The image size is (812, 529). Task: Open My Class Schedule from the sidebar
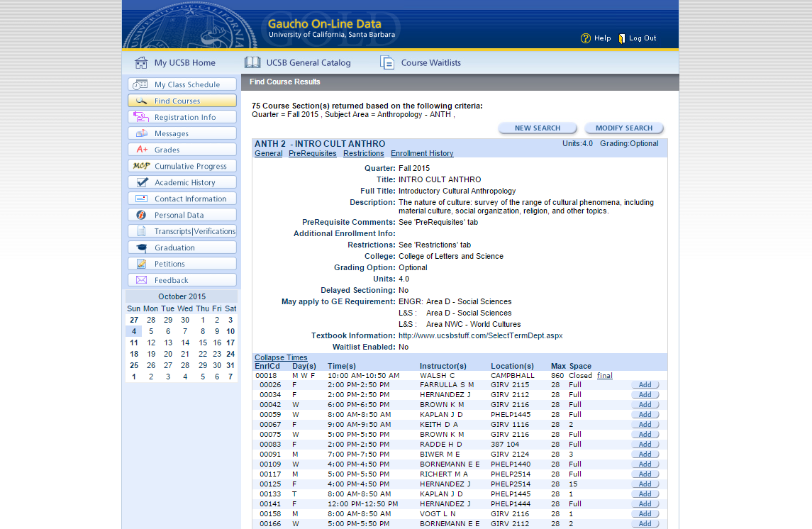coord(182,84)
